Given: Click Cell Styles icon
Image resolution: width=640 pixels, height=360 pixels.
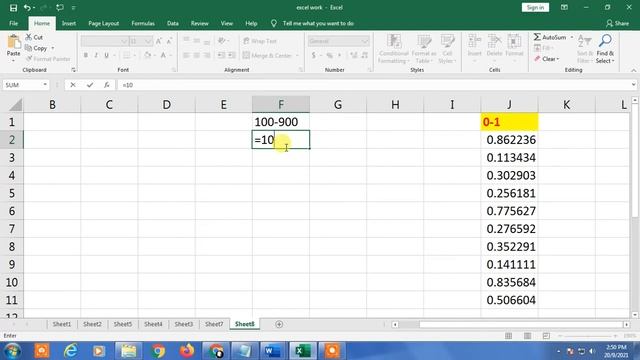Looking at the screenshot, I should pyautogui.click(x=447, y=49).
